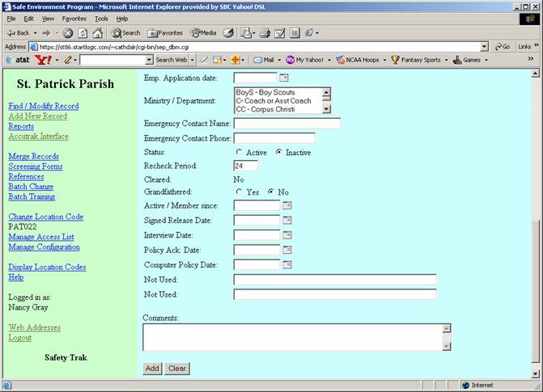The width and height of the screenshot is (543, 392).
Task: Click the browser Home icon
Action: pos(97,33)
